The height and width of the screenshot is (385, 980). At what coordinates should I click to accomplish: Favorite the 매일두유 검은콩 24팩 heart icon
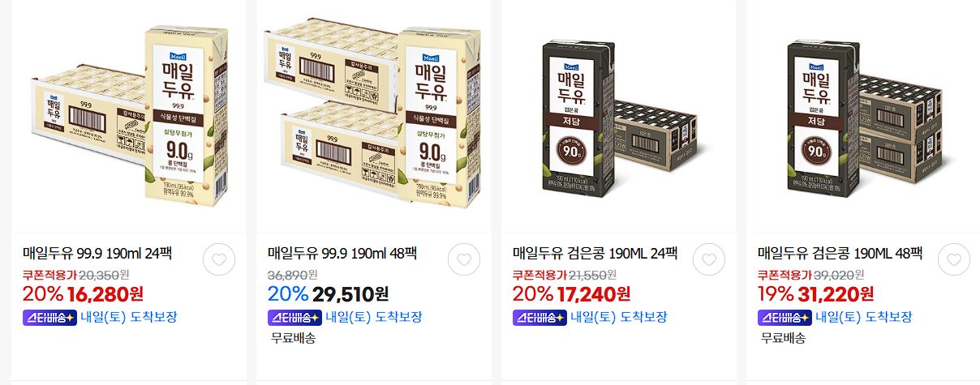click(x=709, y=259)
